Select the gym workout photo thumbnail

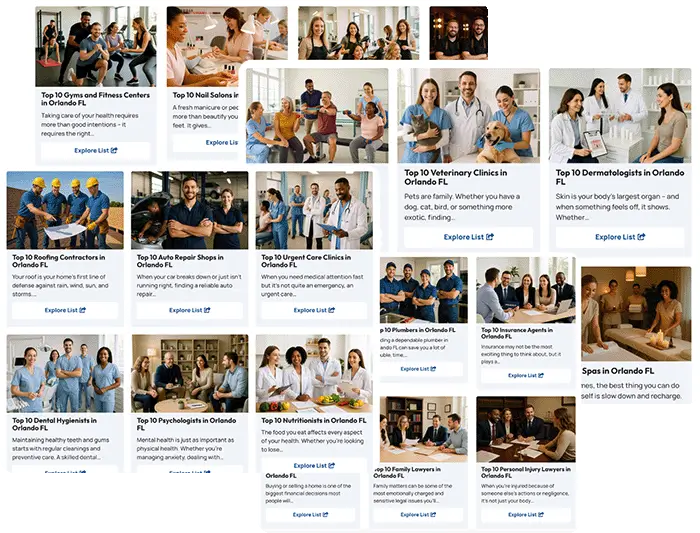(96, 46)
